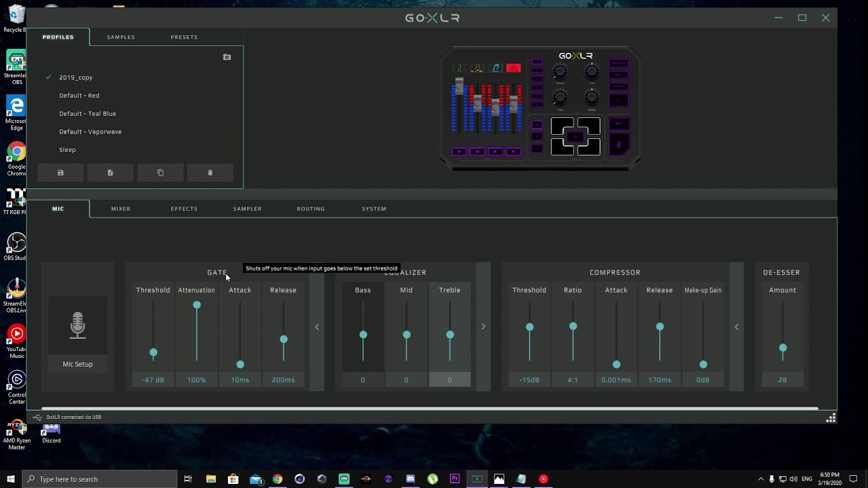The width and height of the screenshot is (868, 488).
Task: Open the Sampler tab
Action: [248, 209]
